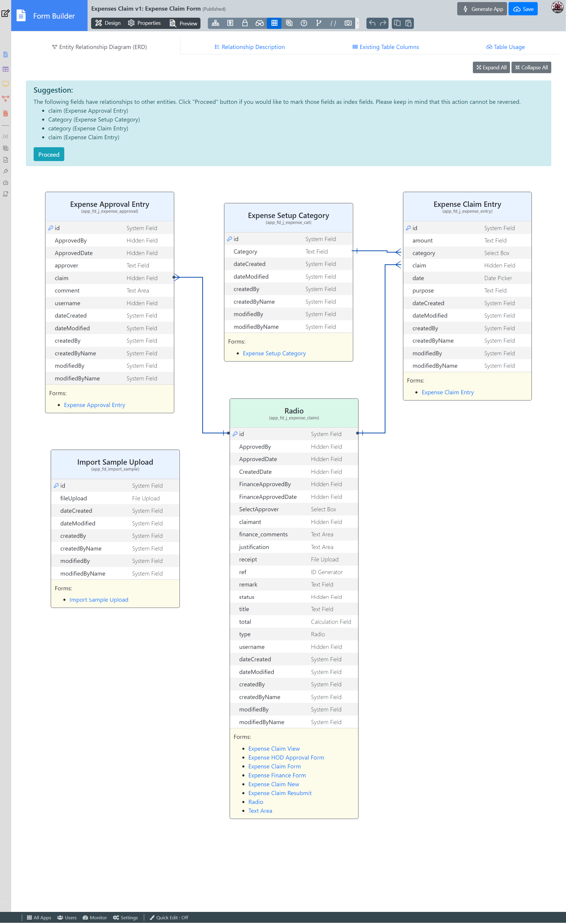Click the paste clipboard icon
The image size is (566, 924).
tap(408, 23)
